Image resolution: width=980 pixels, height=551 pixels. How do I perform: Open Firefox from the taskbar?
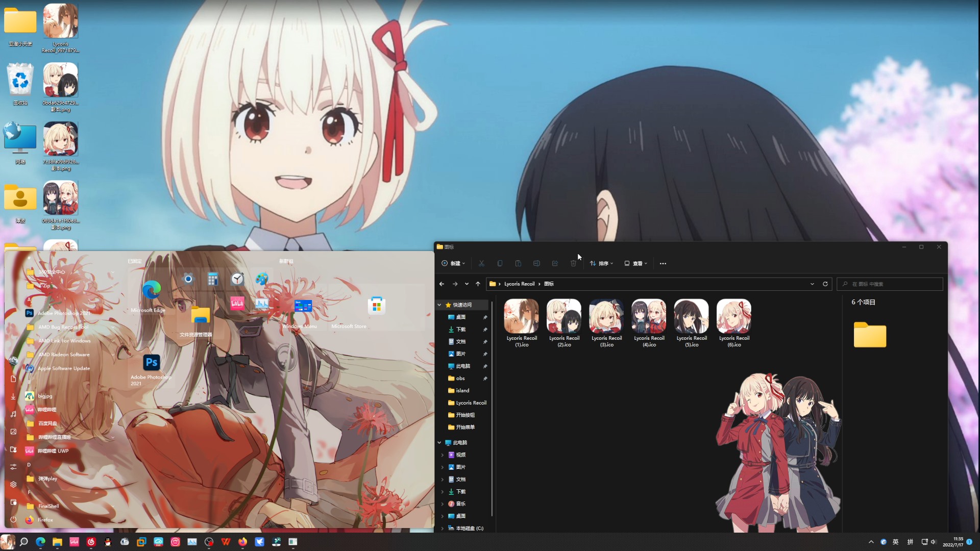pyautogui.click(x=242, y=542)
